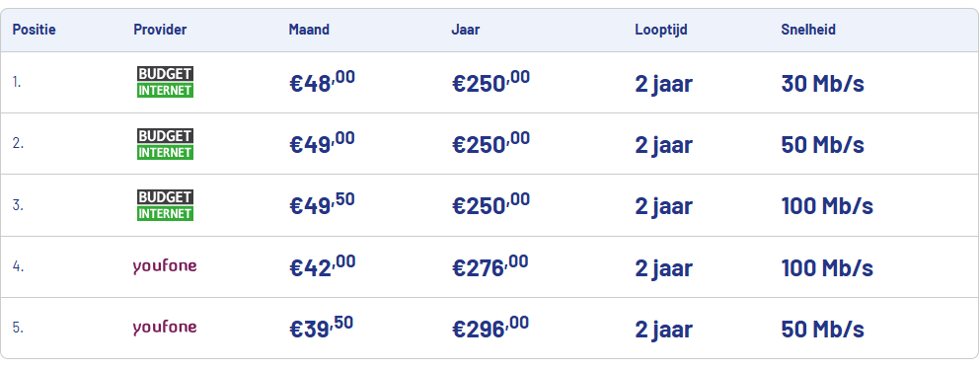This screenshot has height=368, width=980.
Task: Select the €48,00 monthly price
Action: point(322,82)
